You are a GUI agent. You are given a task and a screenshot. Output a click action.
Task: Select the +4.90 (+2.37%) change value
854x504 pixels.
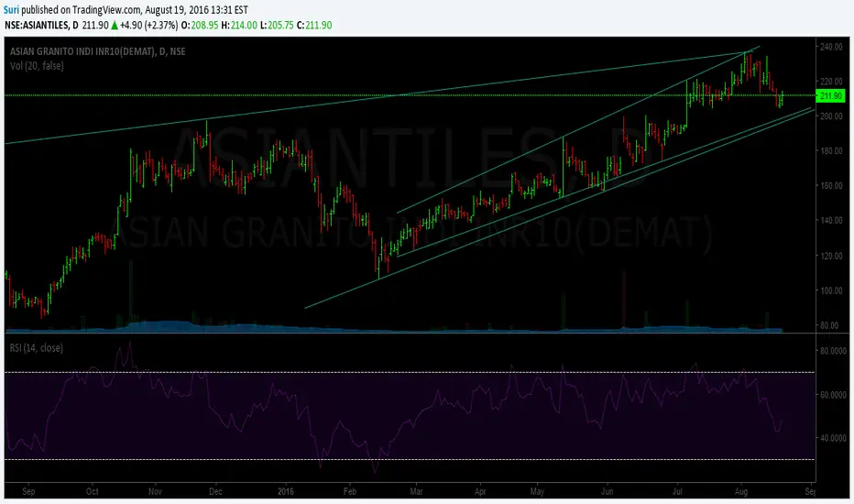pyautogui.click(x=149, y=25)
